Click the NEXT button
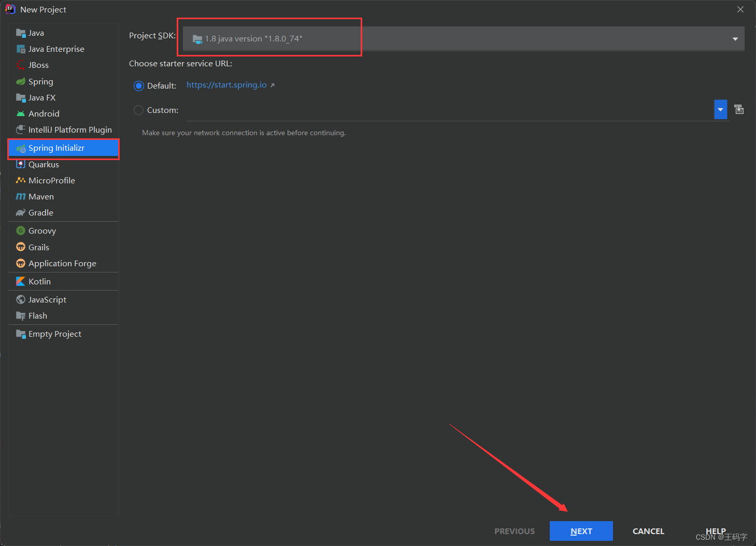The image size is (756, 546). click(581, 531)
